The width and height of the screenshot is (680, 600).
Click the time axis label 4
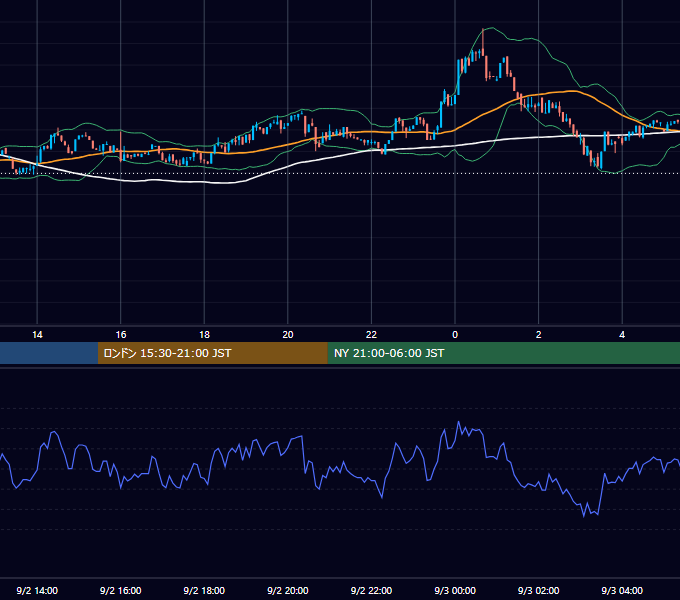(622, 335)
